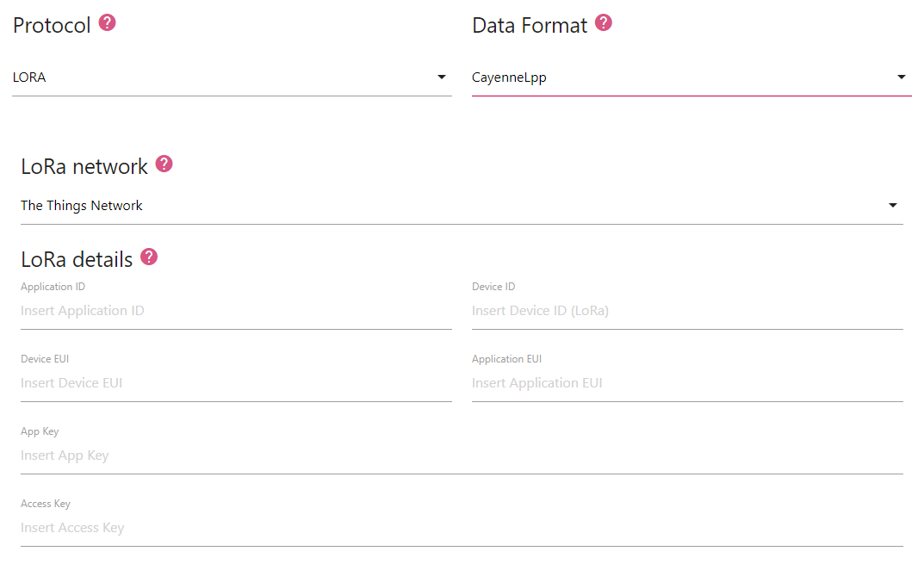The height and width of the screenshot is (570, 924).
Task: Click the Insert Access Key input
Action: tap(462, 528)
